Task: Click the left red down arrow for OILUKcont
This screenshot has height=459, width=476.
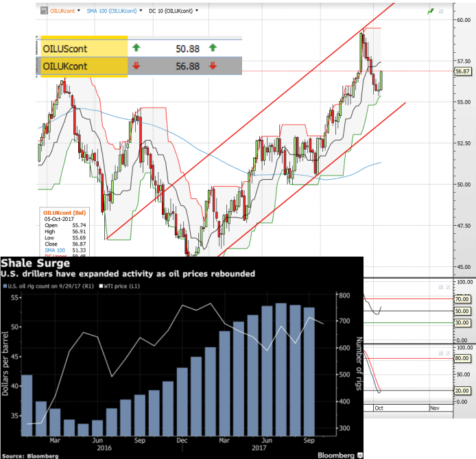Action: (x=136, y=66)
